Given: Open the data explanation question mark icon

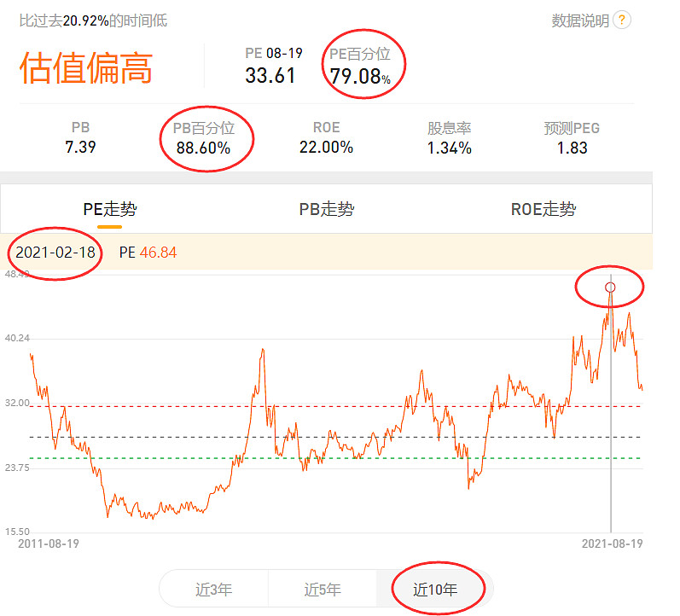Looking at the screenshot, I should [x=622, y=20].
